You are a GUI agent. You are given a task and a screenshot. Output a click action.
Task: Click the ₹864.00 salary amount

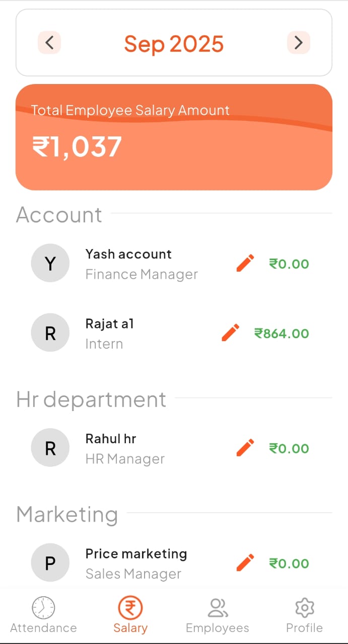point(282,333)
